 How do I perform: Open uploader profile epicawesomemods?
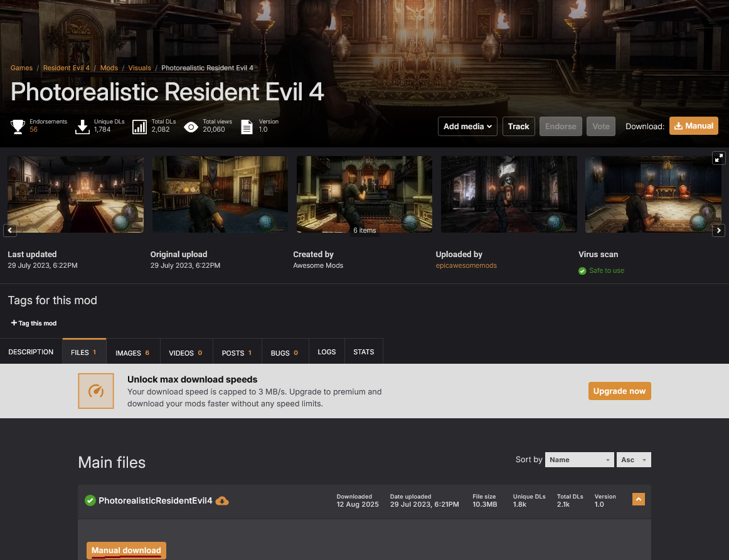coord(466,265)
